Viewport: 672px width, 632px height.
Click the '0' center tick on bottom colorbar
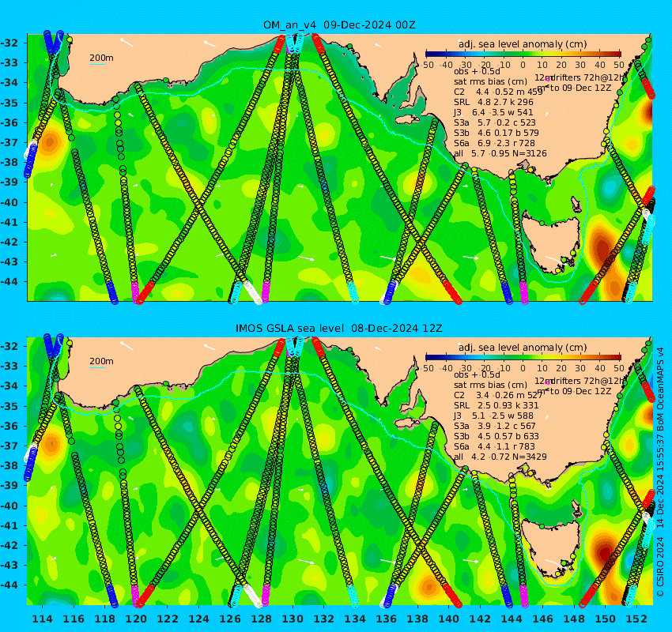coord(523,368)
